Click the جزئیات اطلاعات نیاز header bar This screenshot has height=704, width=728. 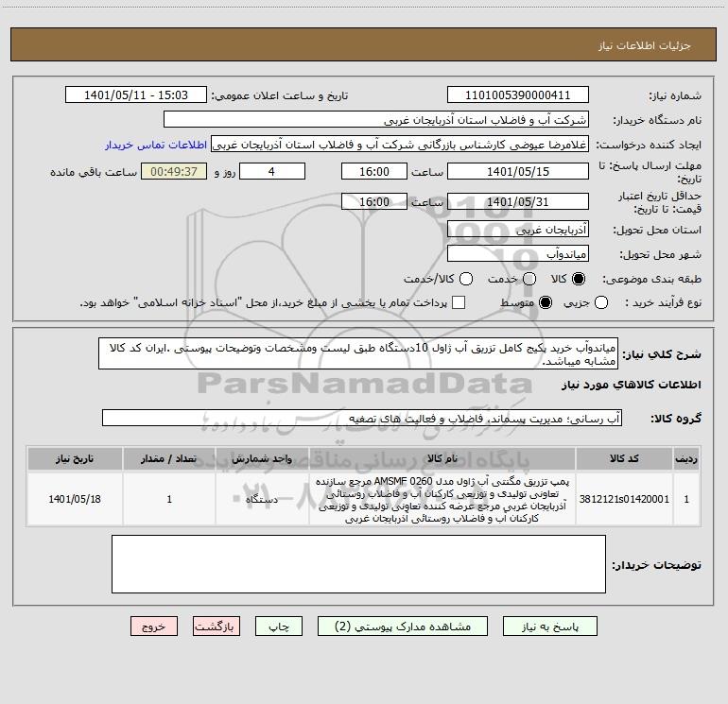pos(364,44)
